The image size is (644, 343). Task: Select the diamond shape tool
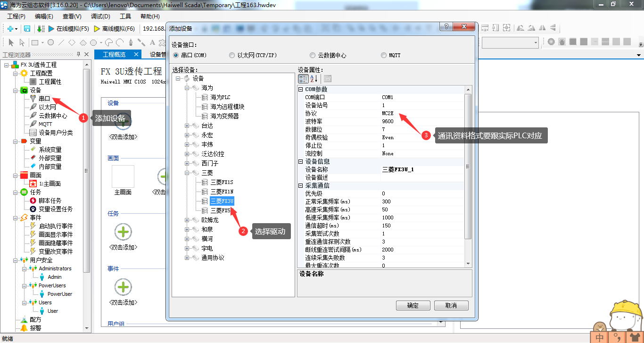(x=72, y=42)
